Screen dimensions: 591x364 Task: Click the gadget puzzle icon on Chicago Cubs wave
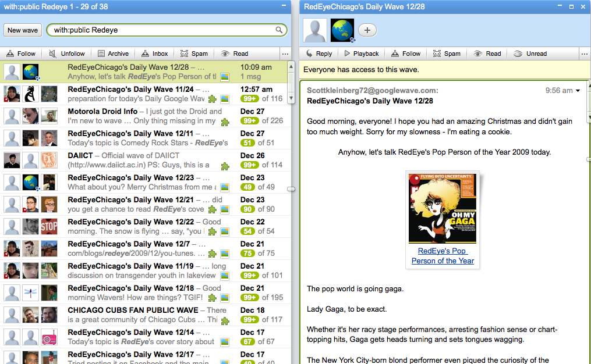click(x=225, y=321)
